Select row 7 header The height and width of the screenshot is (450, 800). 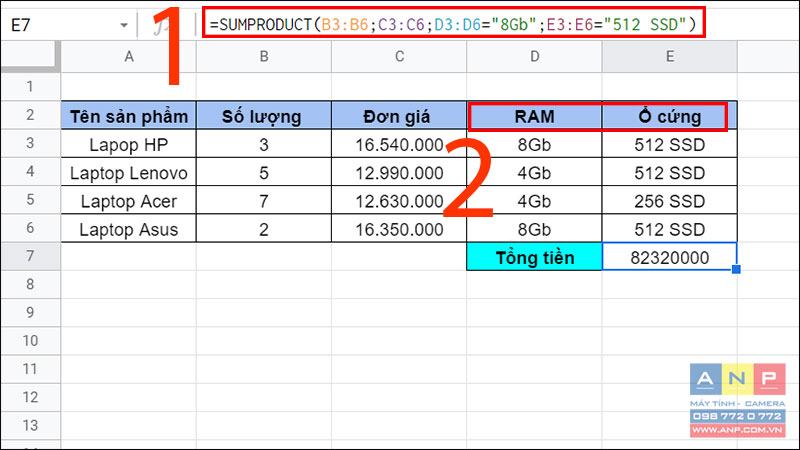pyautogui.click(x=31, y=256)
